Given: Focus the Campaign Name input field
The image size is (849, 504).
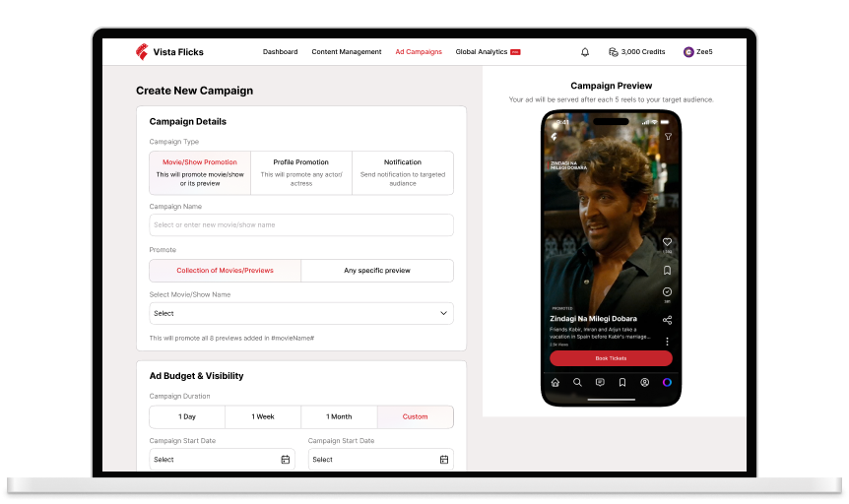Looking at the screenshot, I should 301,224.
